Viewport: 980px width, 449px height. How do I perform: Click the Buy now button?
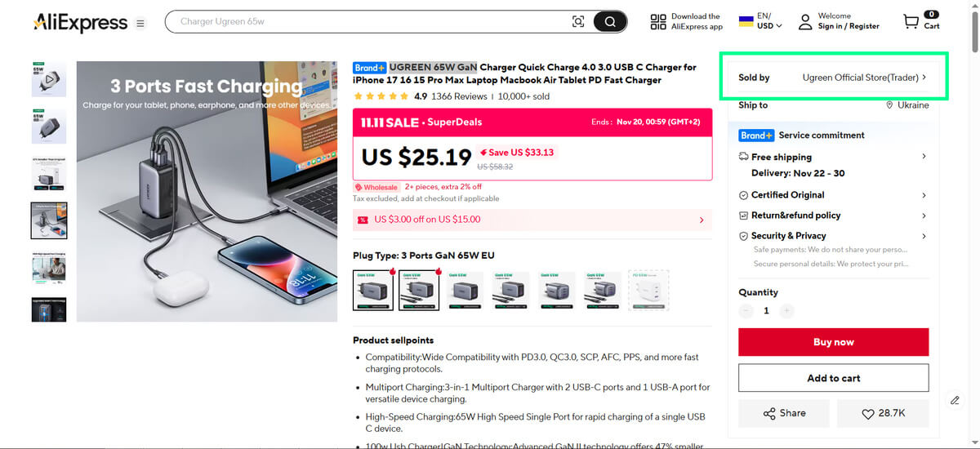point(833,342)
